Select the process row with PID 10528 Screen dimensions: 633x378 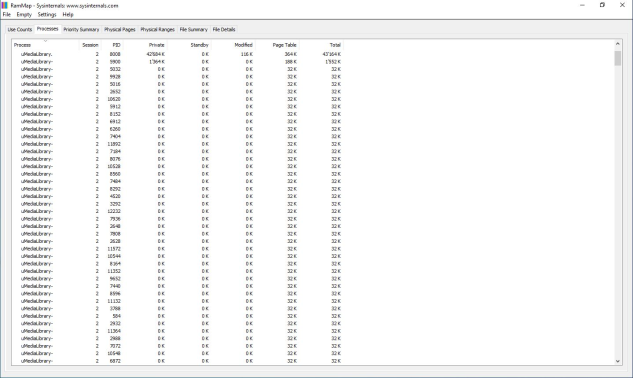click(178, 166)
